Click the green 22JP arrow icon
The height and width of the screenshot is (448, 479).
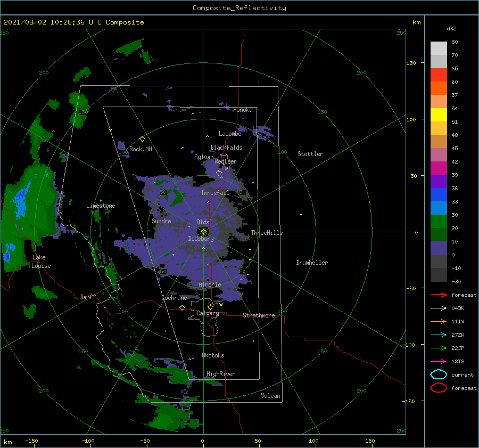(x=439, y=348)
